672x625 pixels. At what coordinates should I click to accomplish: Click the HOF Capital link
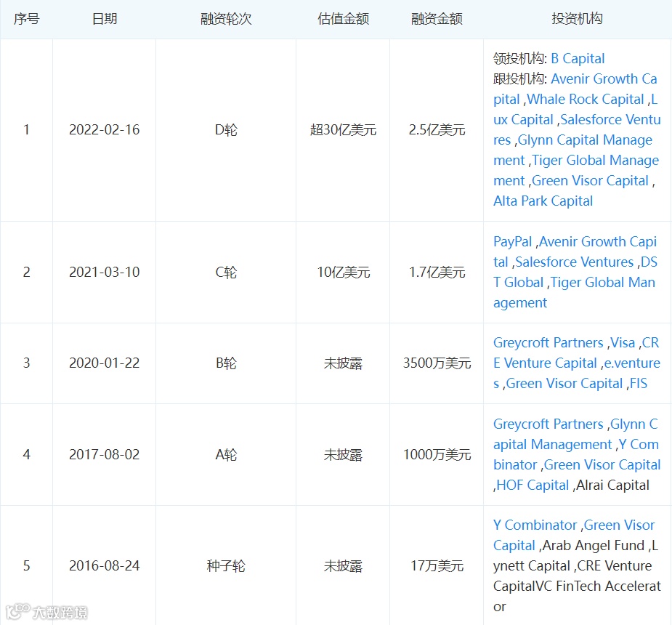pyautogui.click(x=533, y=485)
